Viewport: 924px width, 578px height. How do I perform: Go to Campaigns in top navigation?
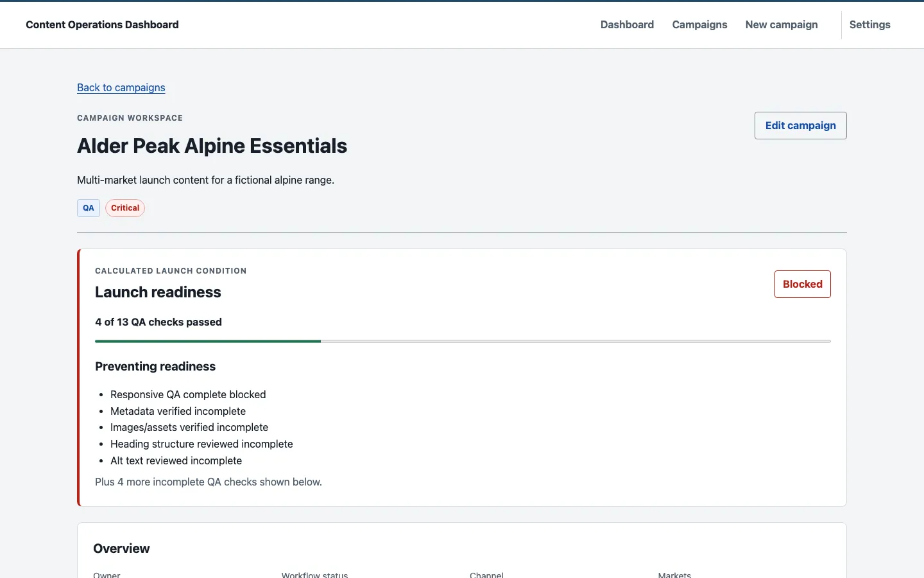click(x=699, y=24)
